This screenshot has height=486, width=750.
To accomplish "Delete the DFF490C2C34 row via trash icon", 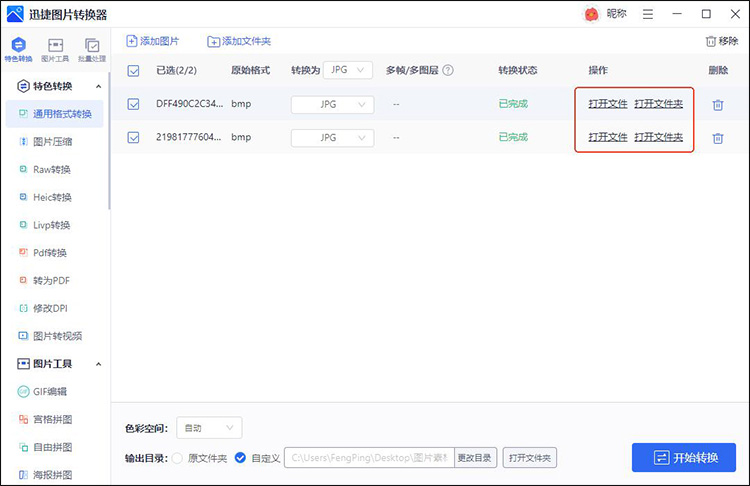I will [717, 105].
